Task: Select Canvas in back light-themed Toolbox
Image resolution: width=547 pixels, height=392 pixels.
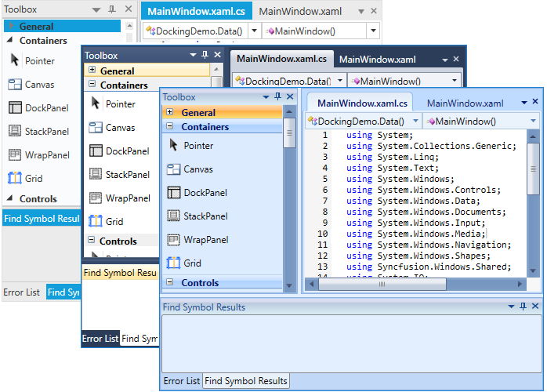Action: tap(39, 85)
